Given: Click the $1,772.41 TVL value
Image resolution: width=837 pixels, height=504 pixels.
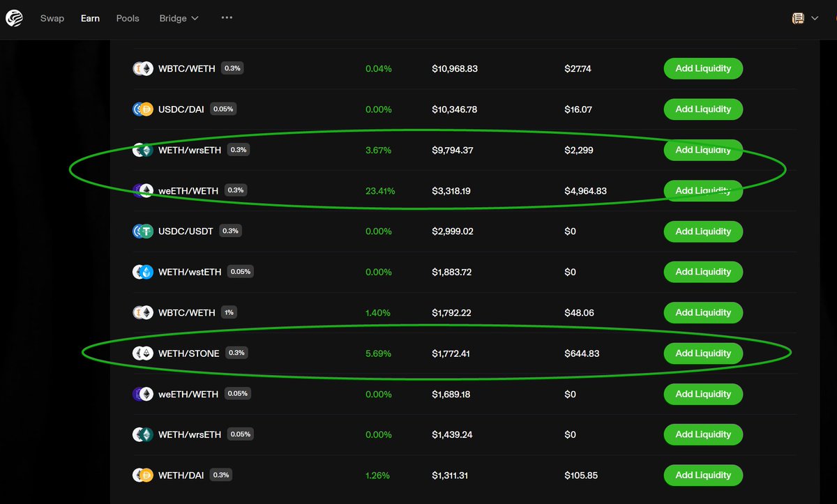Looking at the screenshot, I should click(x=451, y=353).
